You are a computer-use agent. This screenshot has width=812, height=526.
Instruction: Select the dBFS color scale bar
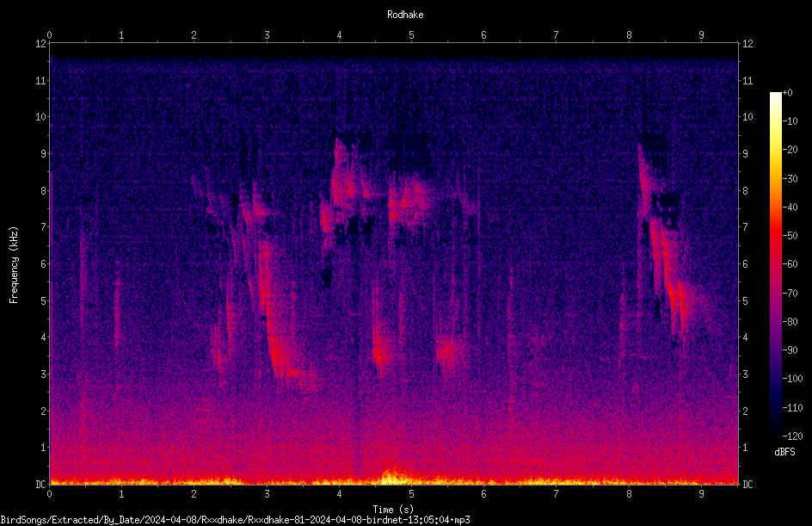(775, 263)
